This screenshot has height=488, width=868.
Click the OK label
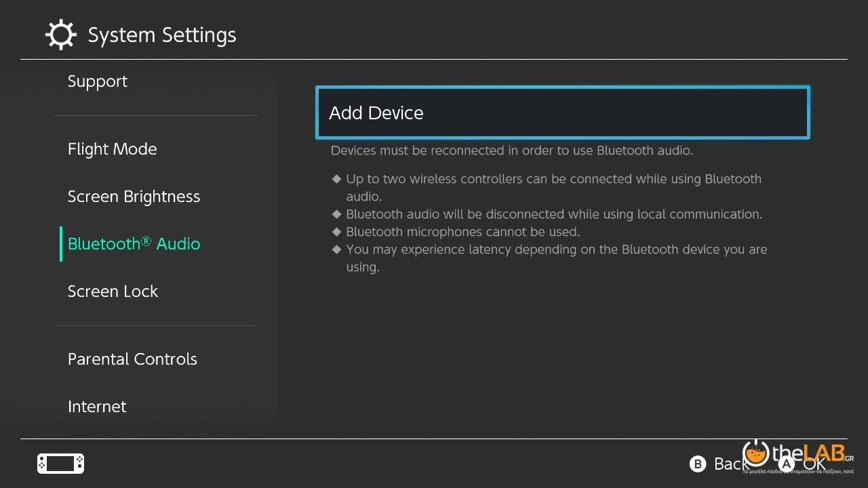[814, 464]
